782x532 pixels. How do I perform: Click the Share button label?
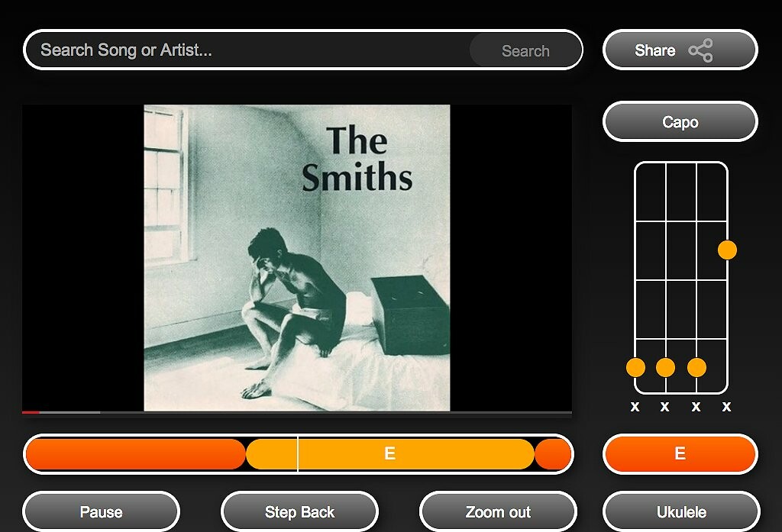pyautogui.click(x=654, y=50)
